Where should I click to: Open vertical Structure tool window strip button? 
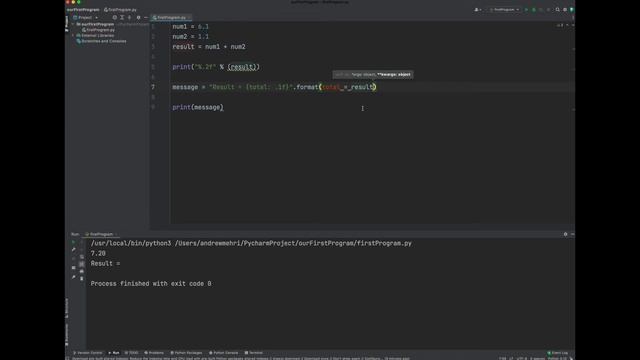coord(67,308)
